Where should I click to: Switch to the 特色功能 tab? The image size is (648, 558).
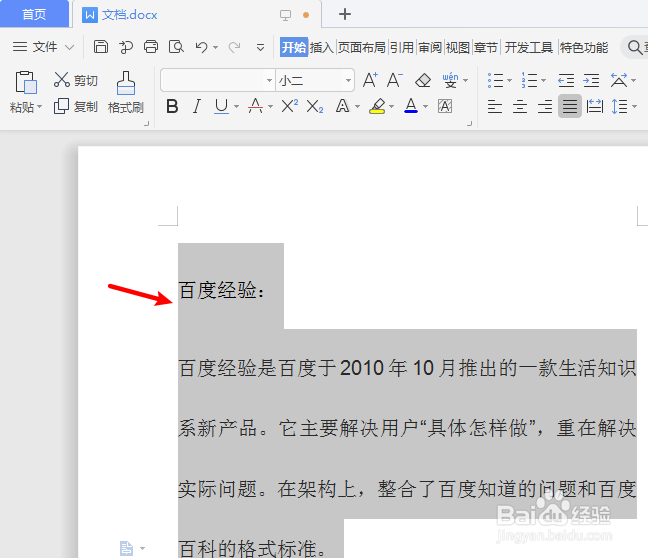click(x=584, y=48)
